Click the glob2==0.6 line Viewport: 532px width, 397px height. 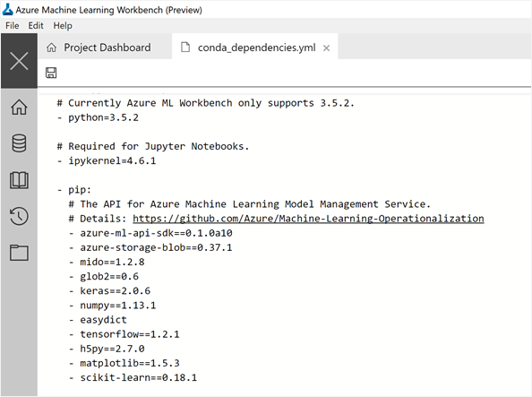104,276
